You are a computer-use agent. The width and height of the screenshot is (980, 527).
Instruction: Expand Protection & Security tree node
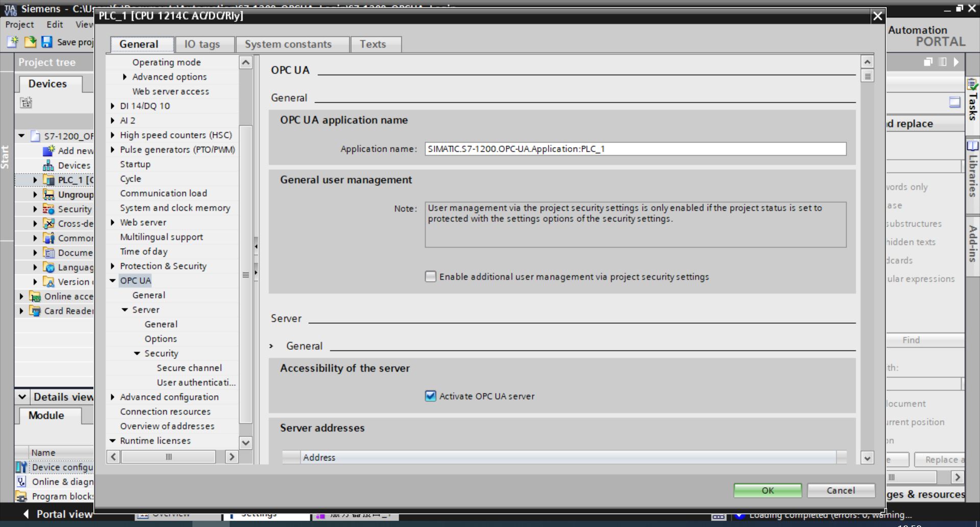click(113, 266)
